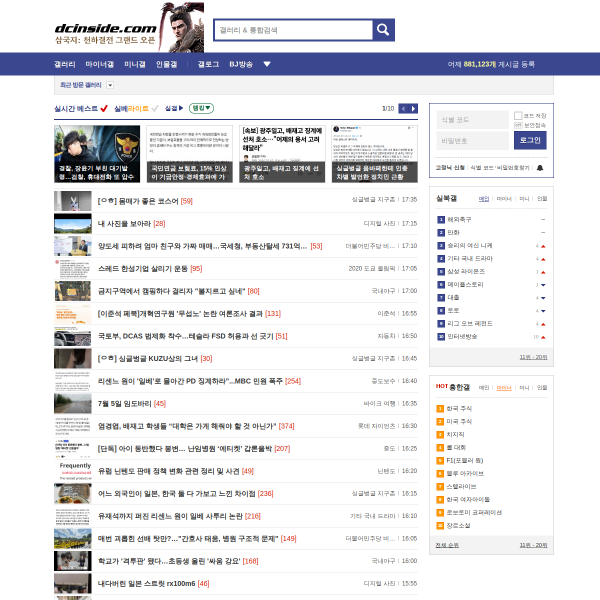
Task: Go to next page of real-time best
Action: (413, 109)
